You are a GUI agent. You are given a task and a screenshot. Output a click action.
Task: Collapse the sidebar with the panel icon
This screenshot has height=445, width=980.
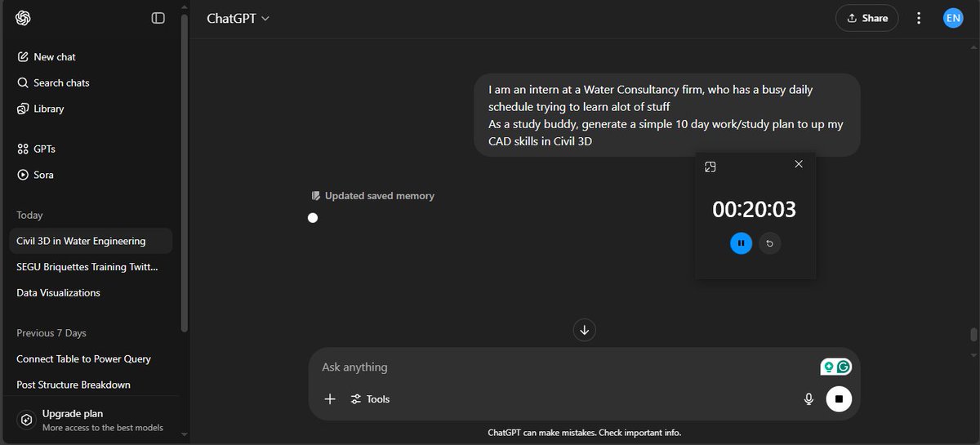coord(158,18)
